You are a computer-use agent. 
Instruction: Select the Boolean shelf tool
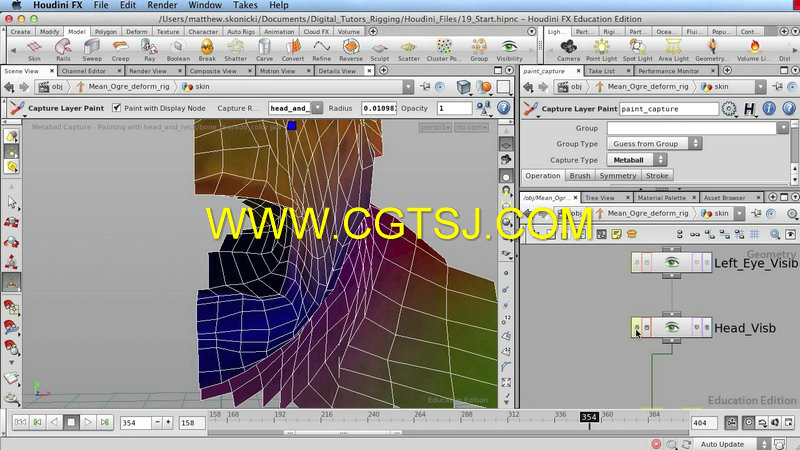(x=178, y=50)
